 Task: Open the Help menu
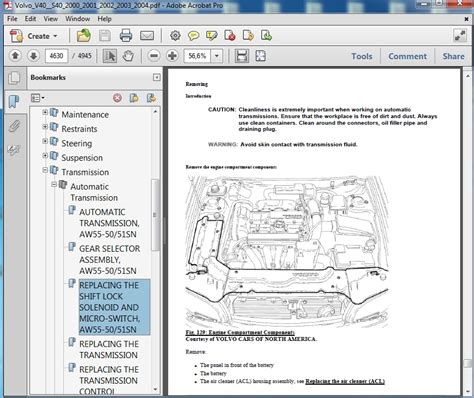[x=104, y=19]
